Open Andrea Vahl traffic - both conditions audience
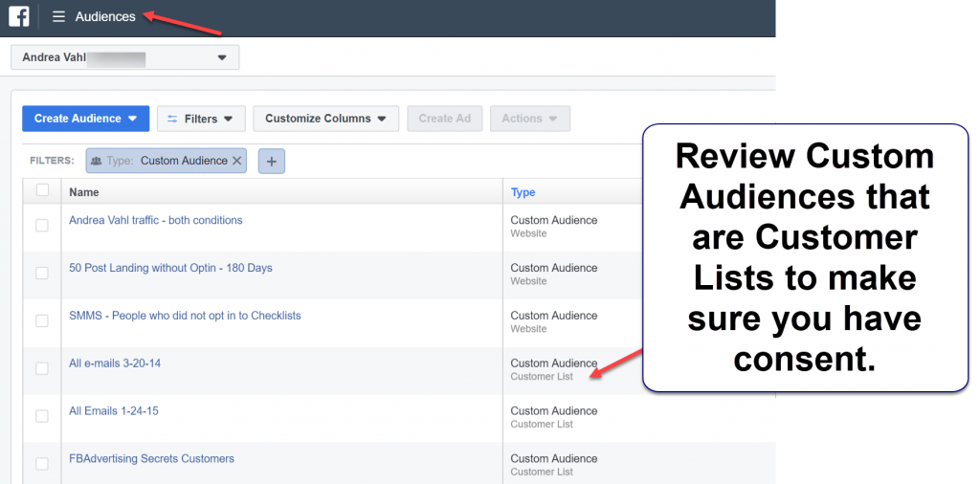The height and width of the screenshot is (484, 980). (156, 220)
